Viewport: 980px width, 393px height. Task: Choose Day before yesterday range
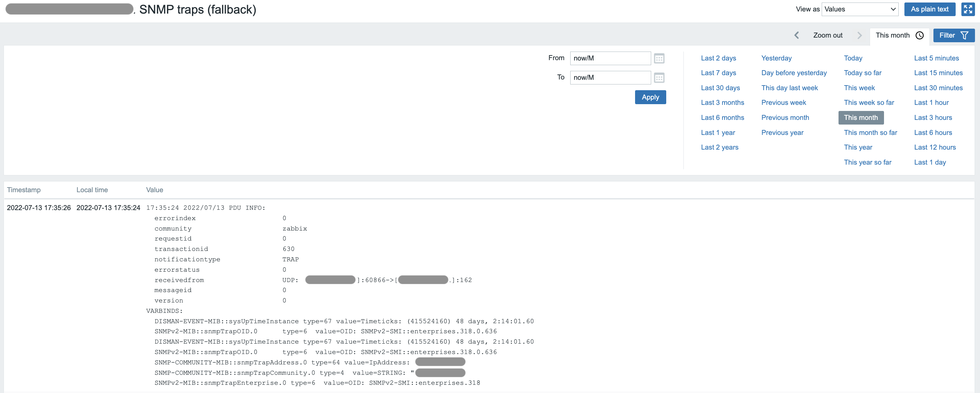794,73
